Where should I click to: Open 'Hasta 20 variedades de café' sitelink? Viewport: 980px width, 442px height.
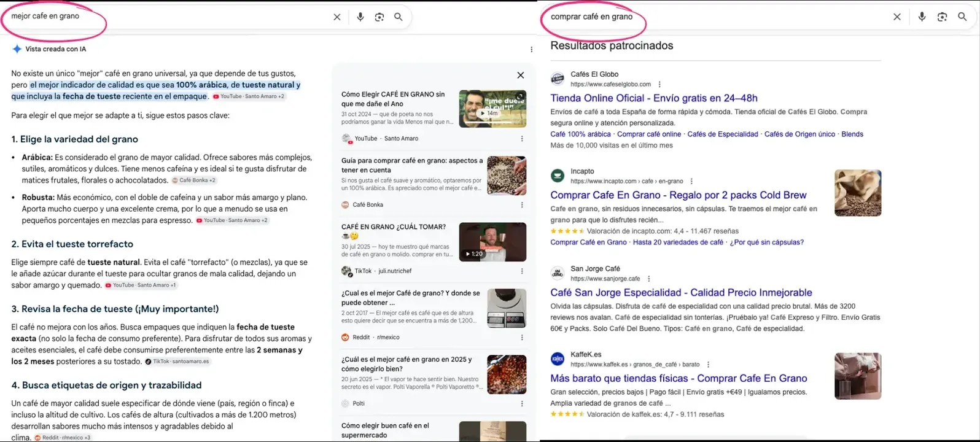click(678, 242)
